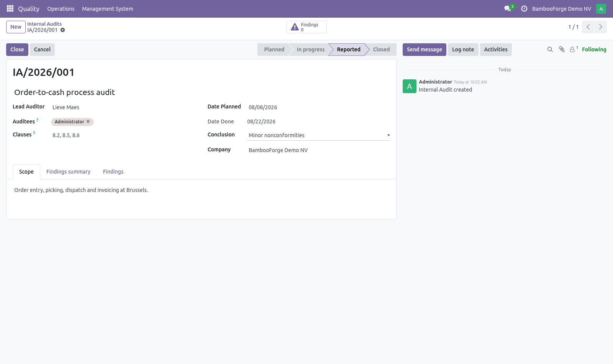Show followers list icon

point(574,49)
